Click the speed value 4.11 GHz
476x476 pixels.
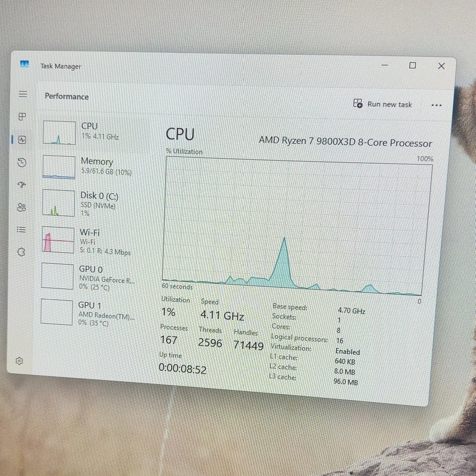click(222, 315)
